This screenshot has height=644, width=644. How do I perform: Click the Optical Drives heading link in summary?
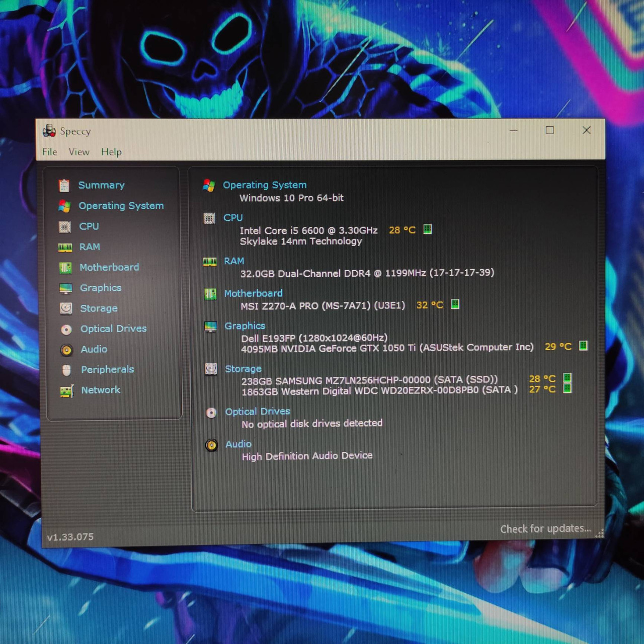(258, 412)
